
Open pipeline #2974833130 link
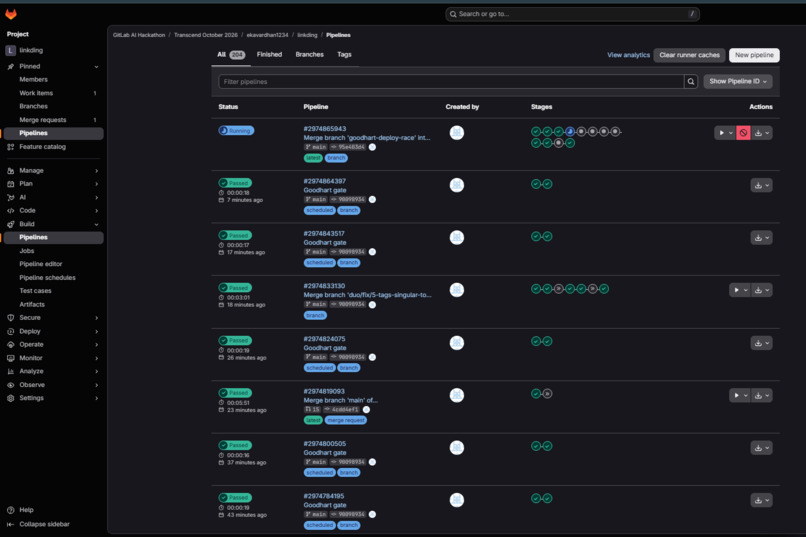tap(324, 286)
